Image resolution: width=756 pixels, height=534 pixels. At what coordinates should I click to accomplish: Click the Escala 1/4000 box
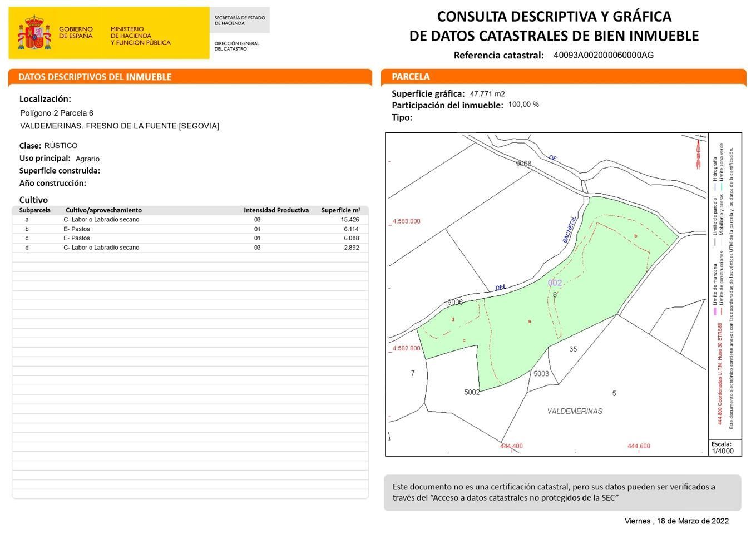click(725, 448)
